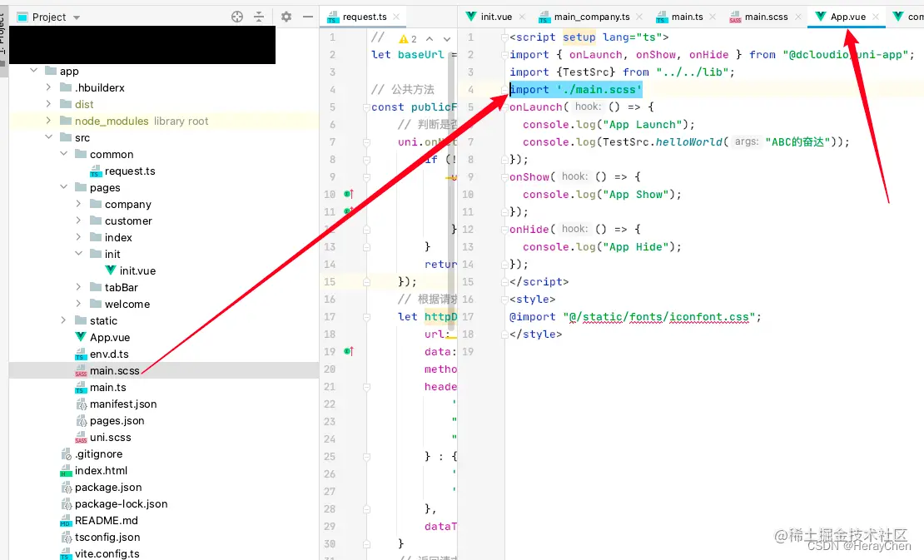
Task: Collapse the src folder
Action: 48,137
